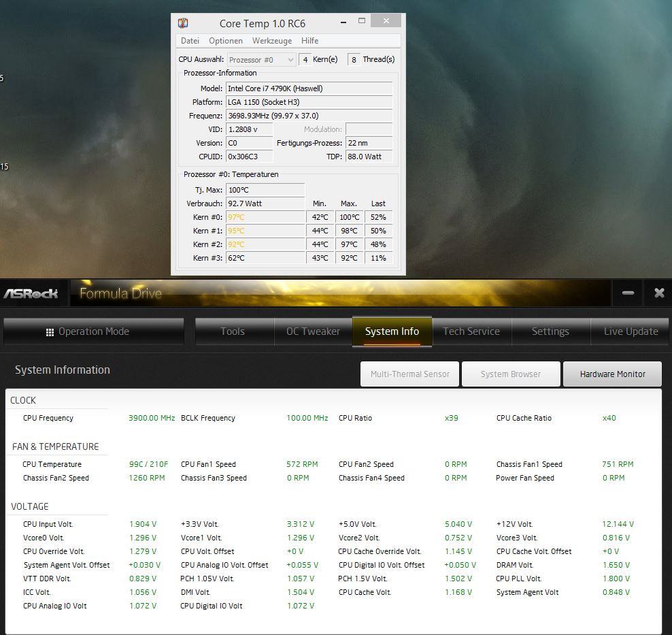The height and width of the screenshot is (635, 672).
Task: Click the CPU Fan1 Speed value 572 RPM
Action: pyautogui.click(x=302, y=464)
